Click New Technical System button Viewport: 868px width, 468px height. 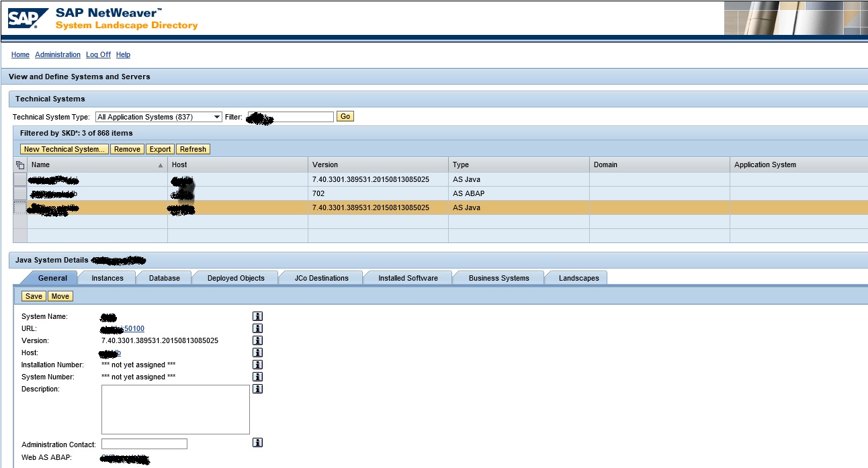(x=64, y=149)
